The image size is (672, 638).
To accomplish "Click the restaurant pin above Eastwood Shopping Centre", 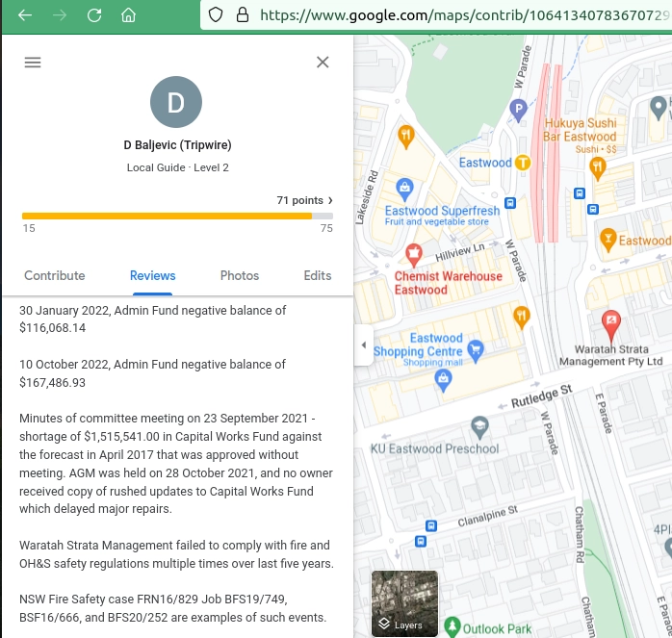I will click(521, 318).
